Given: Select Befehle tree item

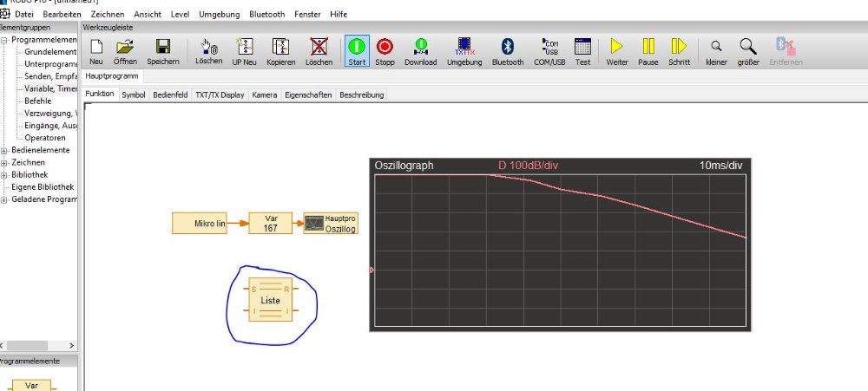Looking at the screenshot, I should 37,101.
